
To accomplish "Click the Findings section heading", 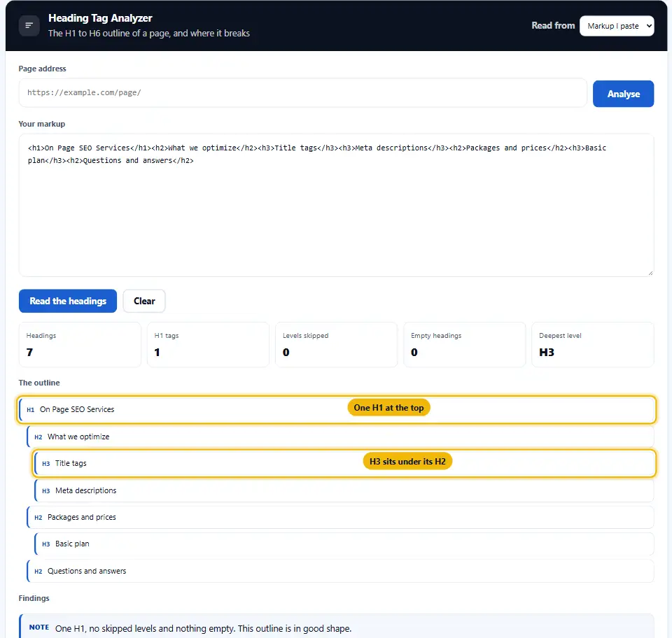I will [34, 598].
